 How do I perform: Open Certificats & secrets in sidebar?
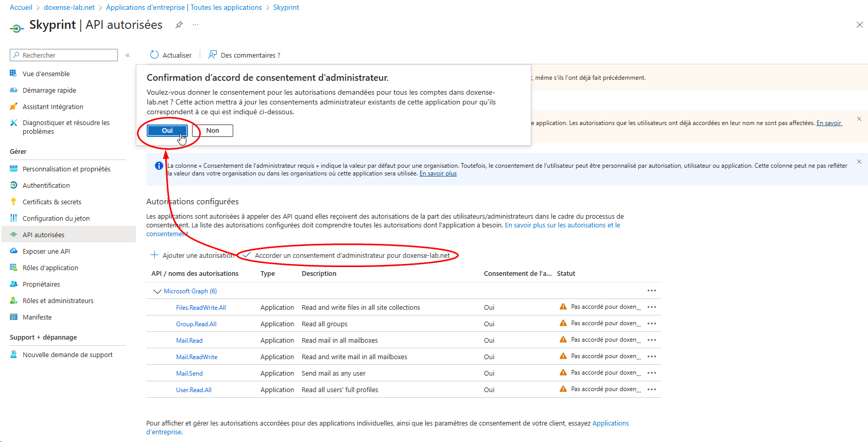51,202
